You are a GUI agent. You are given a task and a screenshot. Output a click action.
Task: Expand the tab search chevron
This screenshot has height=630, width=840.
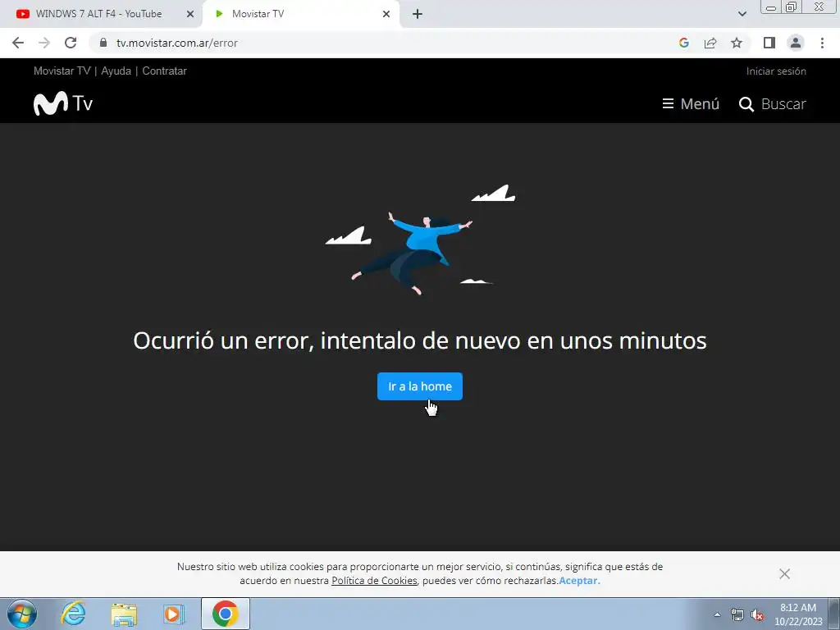pyautogui.click(x=742, y=14)
